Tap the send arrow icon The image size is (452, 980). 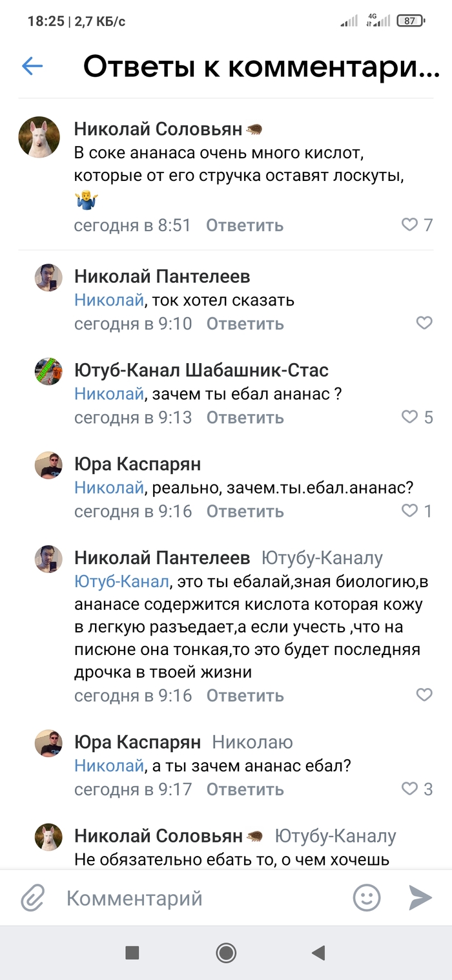[420, 898]
